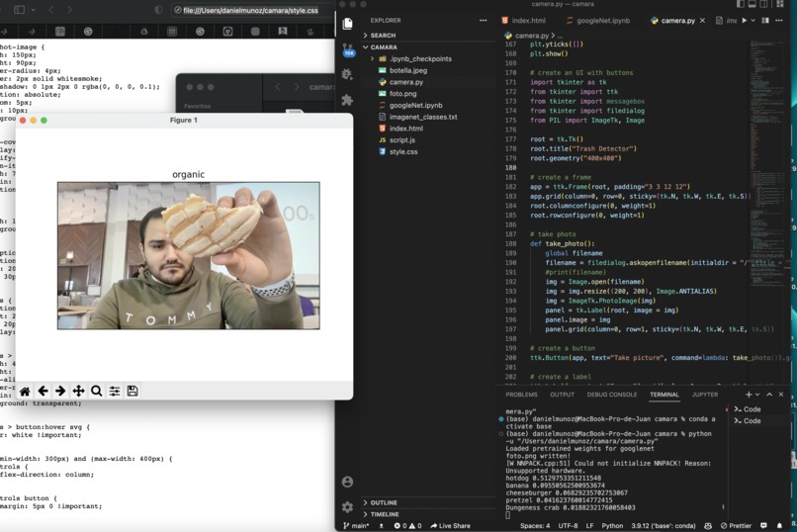Open Customize Layout icon in title bar
Screen dimensions: 797x532
click(780, 4)
